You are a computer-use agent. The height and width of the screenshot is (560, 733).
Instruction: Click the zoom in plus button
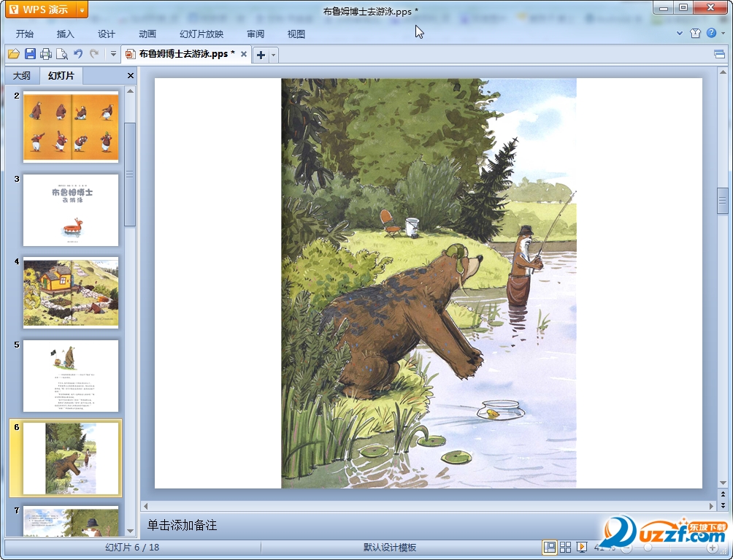click(x=713, y=548)
